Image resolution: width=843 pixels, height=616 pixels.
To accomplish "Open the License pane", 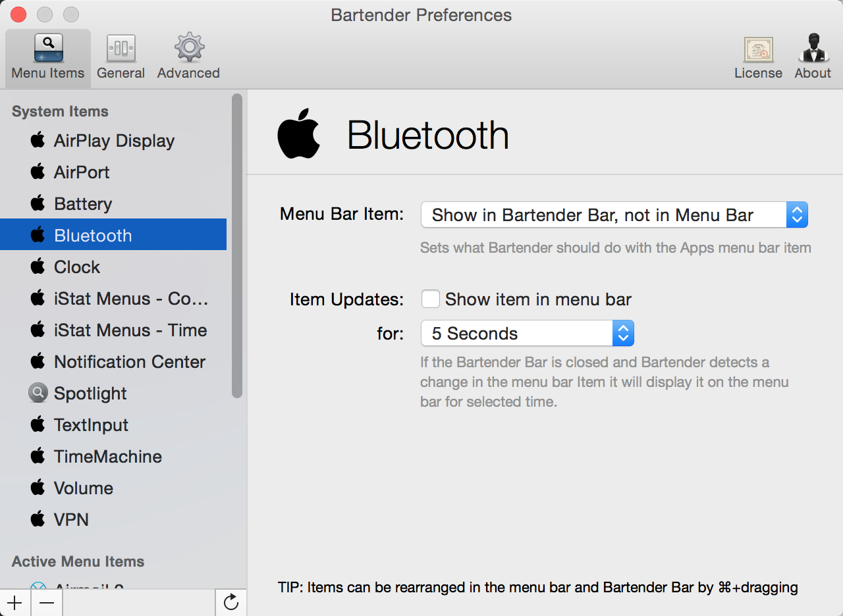I will (x=758, y=58).
